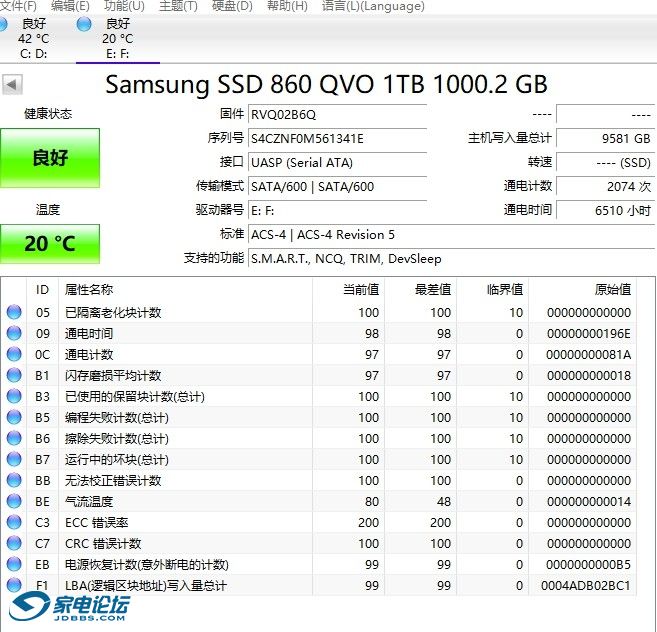
Task: Select the attribute name CRC 错误计数
Action: coord(103,544)
